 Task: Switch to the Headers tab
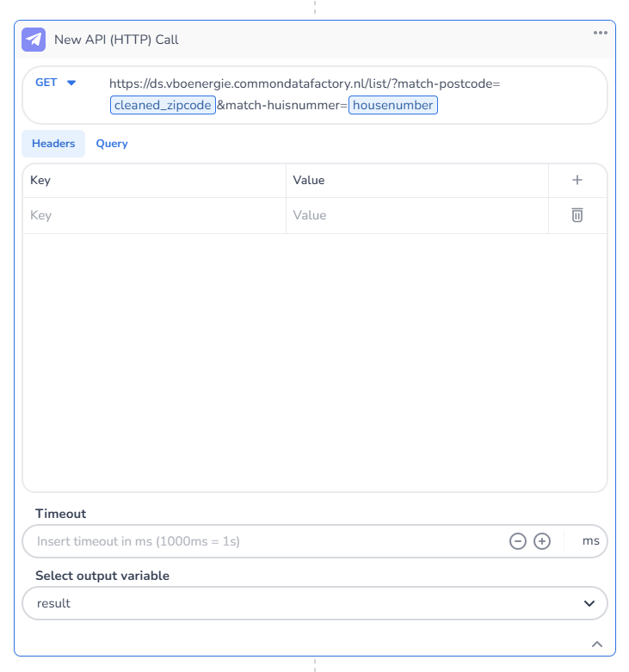click(53, 144)
